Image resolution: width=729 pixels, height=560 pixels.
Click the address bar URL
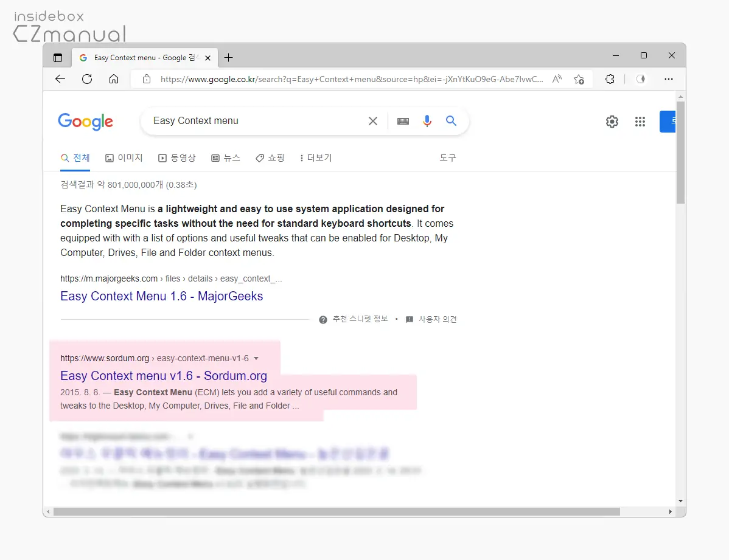coord(352,79)
